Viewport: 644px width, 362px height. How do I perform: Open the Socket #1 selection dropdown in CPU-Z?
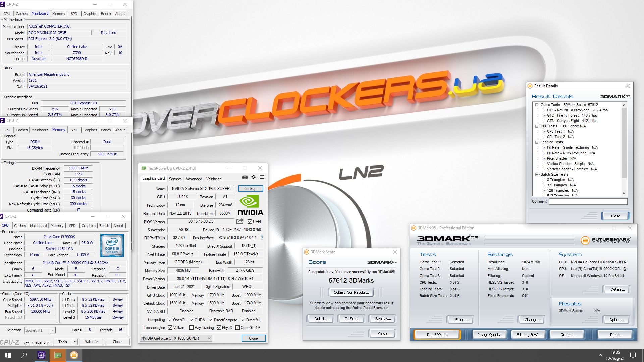pos(40,330)
